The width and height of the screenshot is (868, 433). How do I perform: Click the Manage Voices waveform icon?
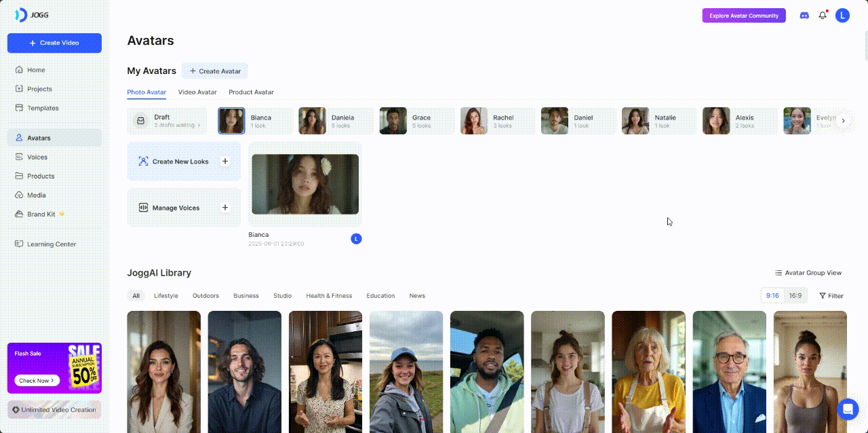tap(143, 208)
